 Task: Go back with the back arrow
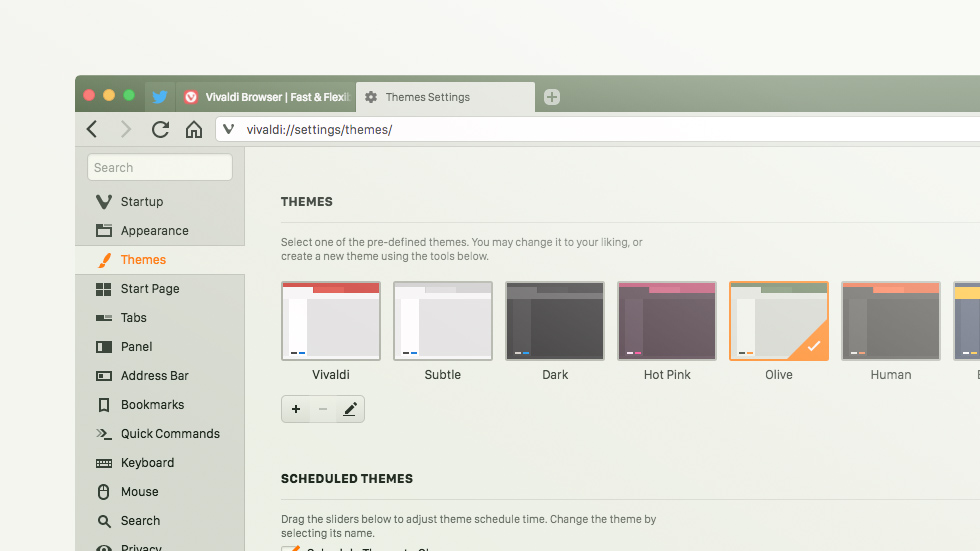pyautogui.click(x=92, y=129)
